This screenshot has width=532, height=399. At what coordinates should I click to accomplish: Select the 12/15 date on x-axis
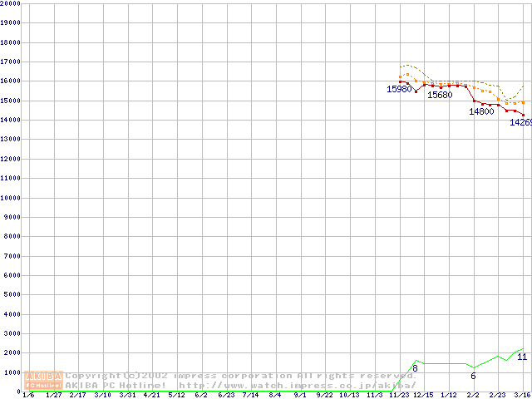coord(424,395)
